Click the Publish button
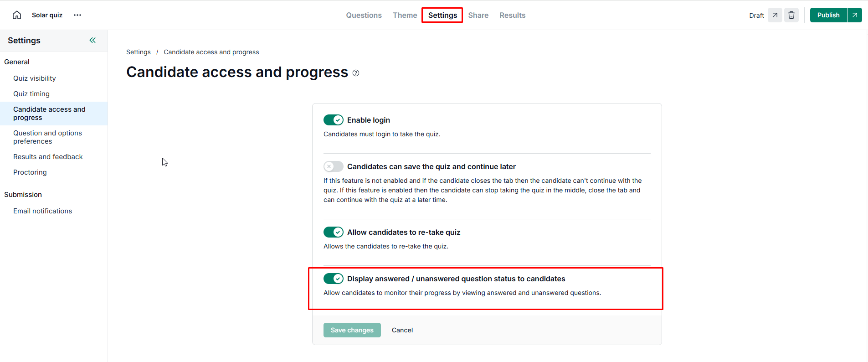 828,15
